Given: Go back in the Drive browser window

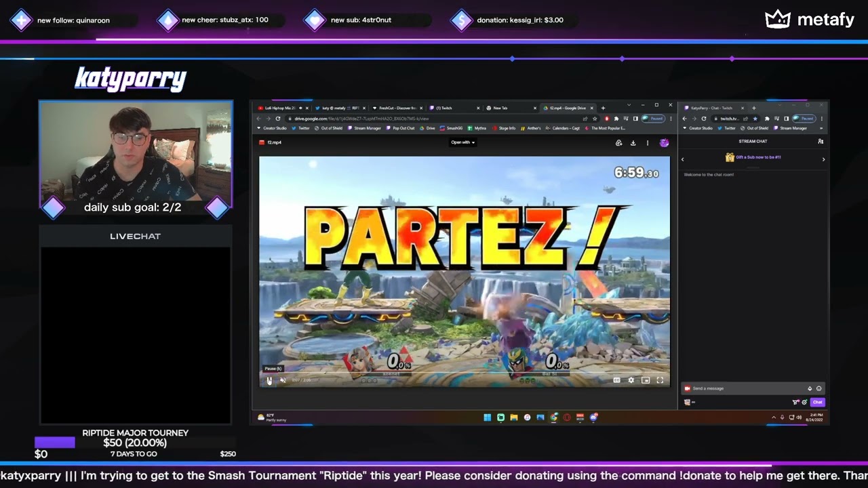Looking at the screenshot, I should pyautogui.click(x=258, y=119).
